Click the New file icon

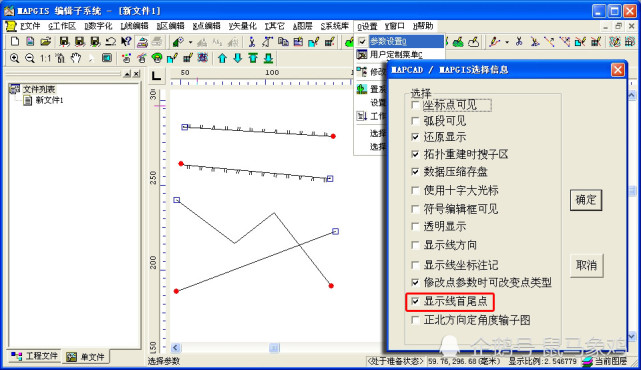pyautogui.click(x=15, y=41)
